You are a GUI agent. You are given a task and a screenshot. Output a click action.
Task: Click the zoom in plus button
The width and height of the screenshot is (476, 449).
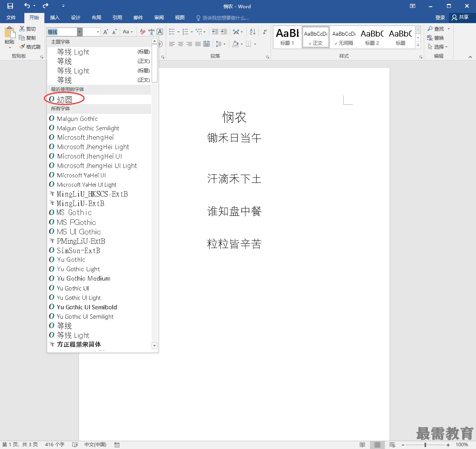[x=448, y=445]
